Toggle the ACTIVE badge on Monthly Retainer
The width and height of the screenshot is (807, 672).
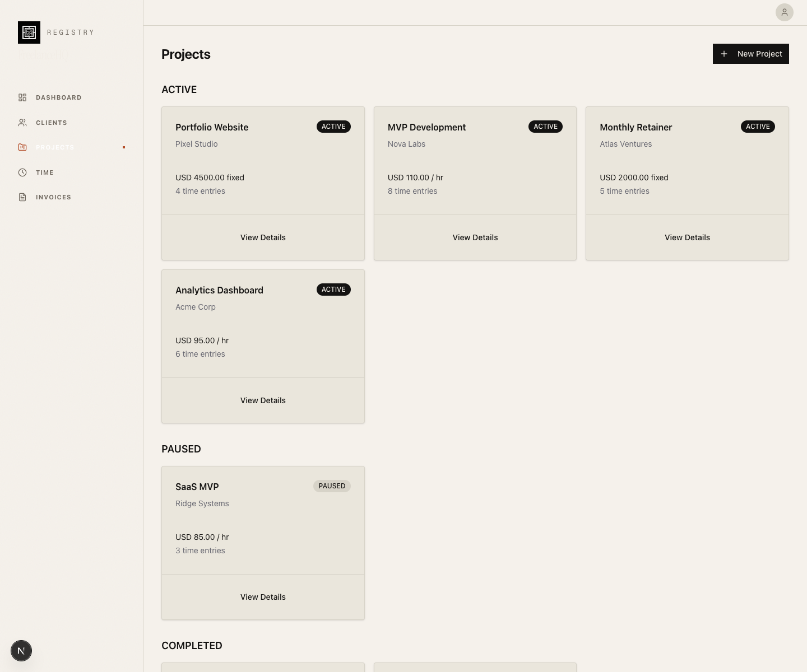758,127
